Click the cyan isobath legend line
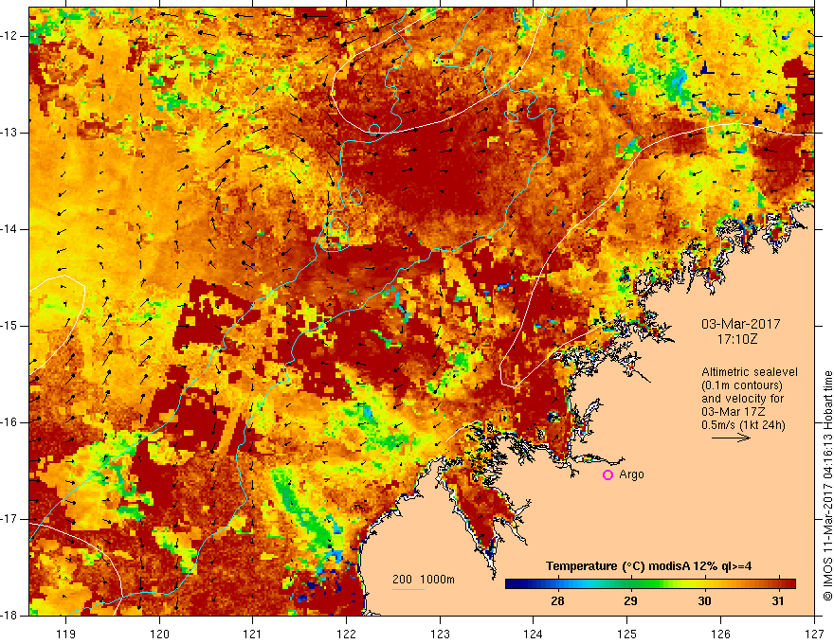 point(408,589)
